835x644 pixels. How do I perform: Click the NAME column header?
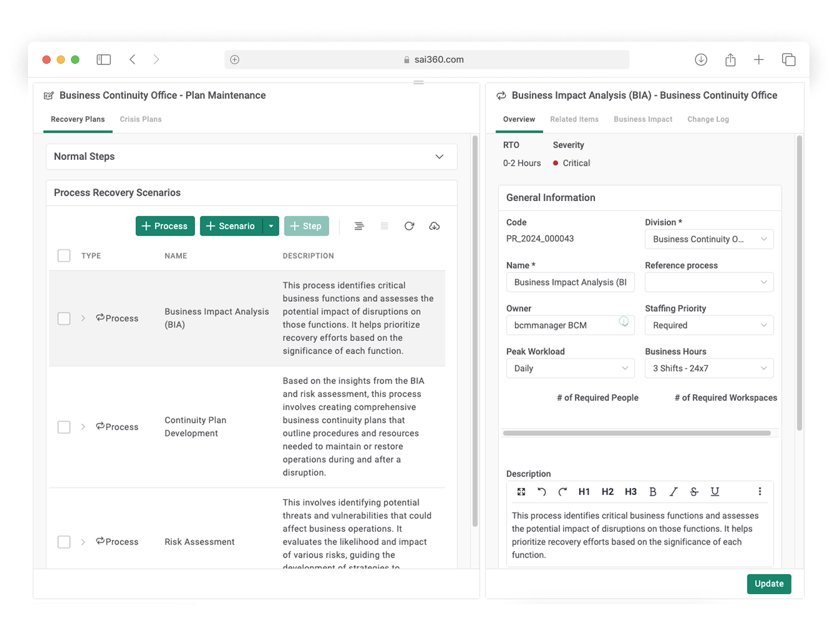176,256
